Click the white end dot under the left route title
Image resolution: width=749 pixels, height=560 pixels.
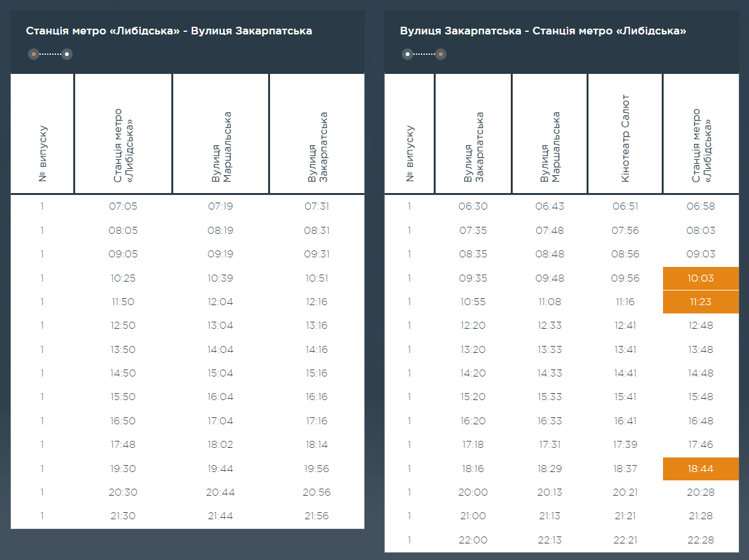[67, 54]
